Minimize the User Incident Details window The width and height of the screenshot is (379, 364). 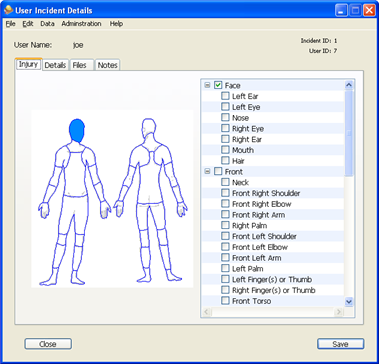(341, 10)
